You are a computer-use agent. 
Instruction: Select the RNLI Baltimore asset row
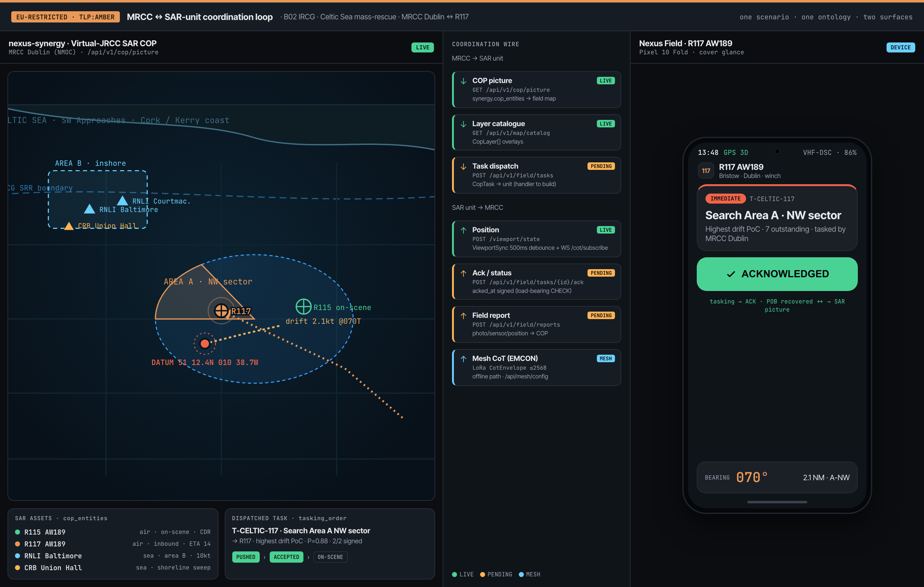click(113, 556)
